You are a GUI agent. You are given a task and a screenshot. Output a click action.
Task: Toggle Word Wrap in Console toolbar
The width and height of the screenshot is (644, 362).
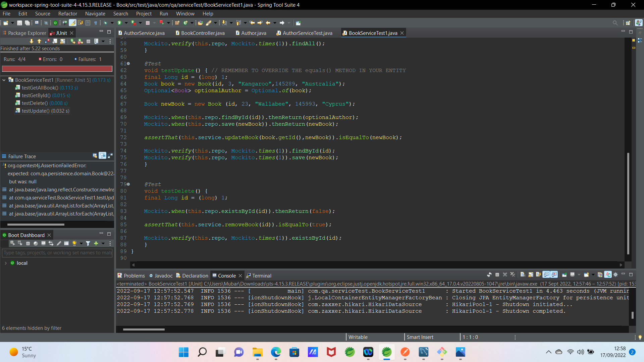(538, 275)
